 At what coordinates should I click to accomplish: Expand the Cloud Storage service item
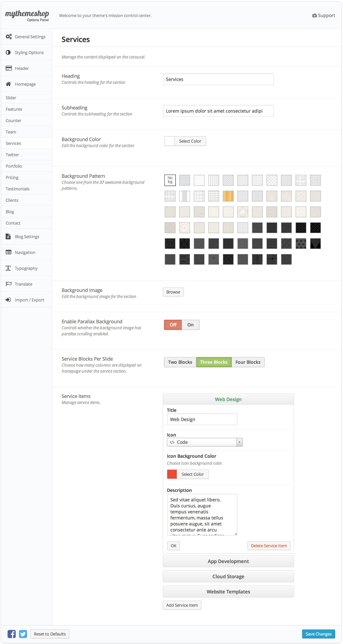(228, 576)
